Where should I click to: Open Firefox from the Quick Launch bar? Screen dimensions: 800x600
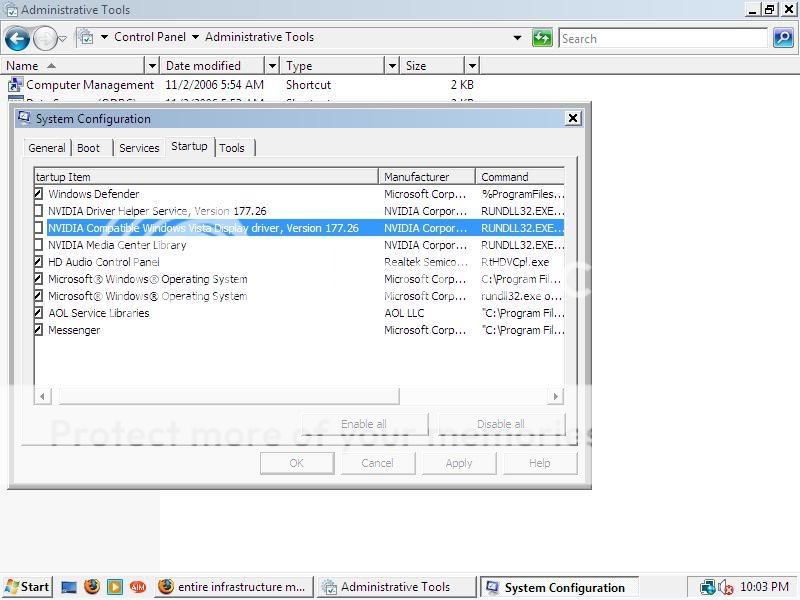[x=92, y=587]
